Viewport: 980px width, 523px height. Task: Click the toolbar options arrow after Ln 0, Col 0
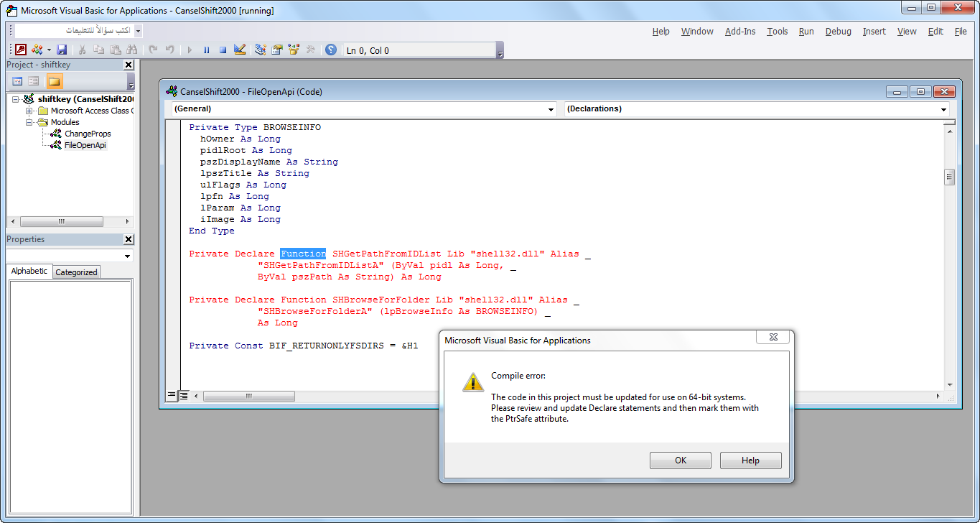pyautogui.click(x=500, y=50)
